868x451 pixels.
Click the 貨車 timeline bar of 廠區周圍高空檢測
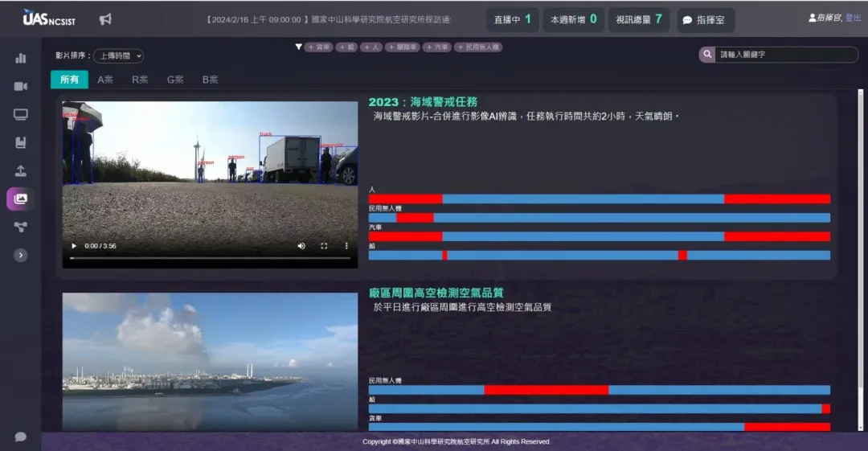click(x=600, y=427)
